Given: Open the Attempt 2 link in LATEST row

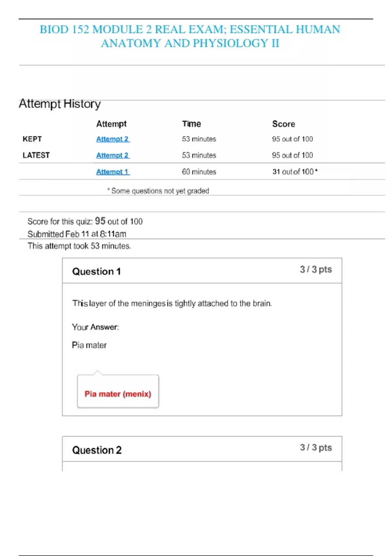Looking at the screenshot, I should tap(113, 155).
